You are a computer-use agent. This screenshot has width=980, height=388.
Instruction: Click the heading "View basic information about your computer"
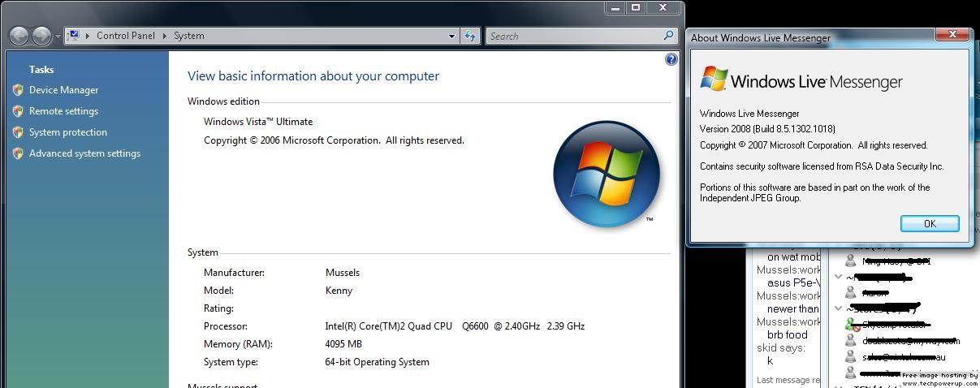coord(313,76)
